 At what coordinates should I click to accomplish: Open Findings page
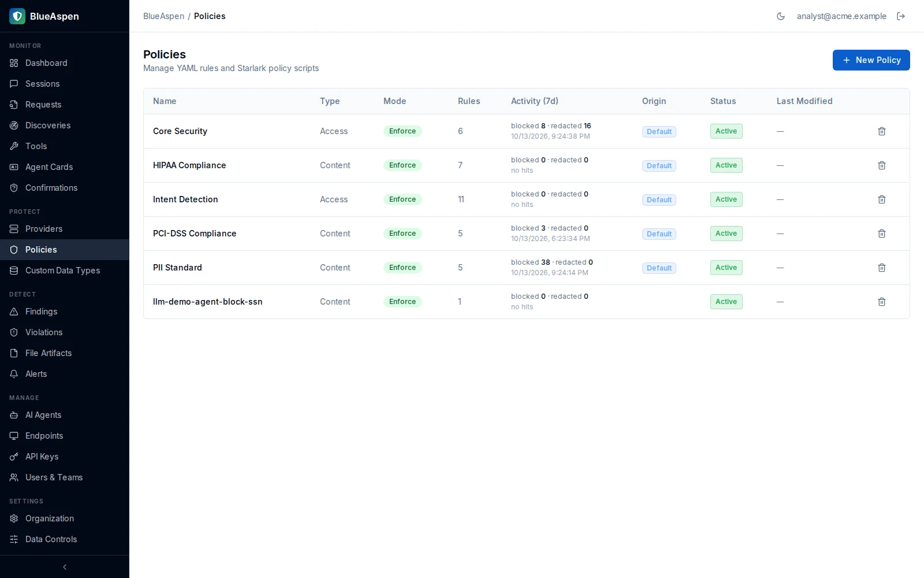pyautogui.click(x=65, y=312)
